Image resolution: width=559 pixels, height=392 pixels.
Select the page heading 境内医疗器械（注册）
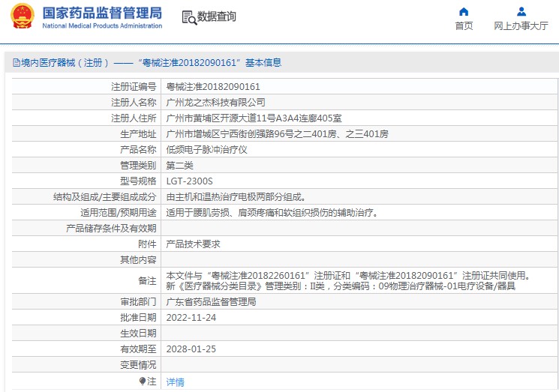pos(65,63)
